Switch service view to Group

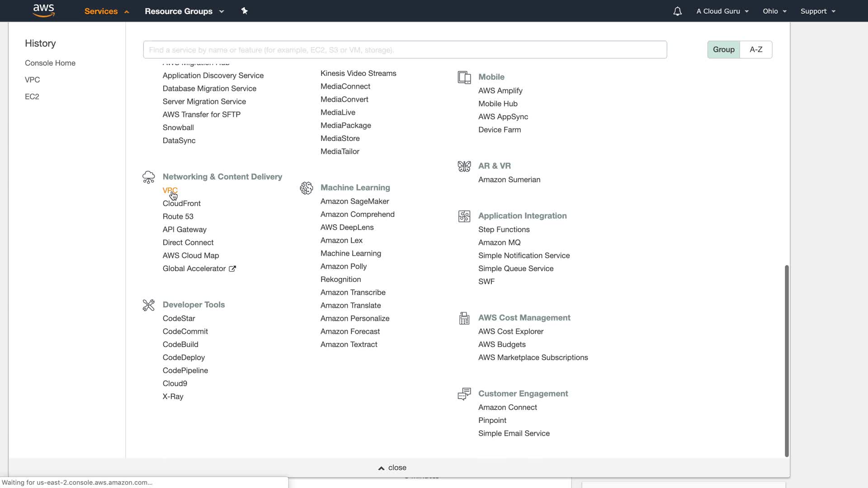coord(723,50)
